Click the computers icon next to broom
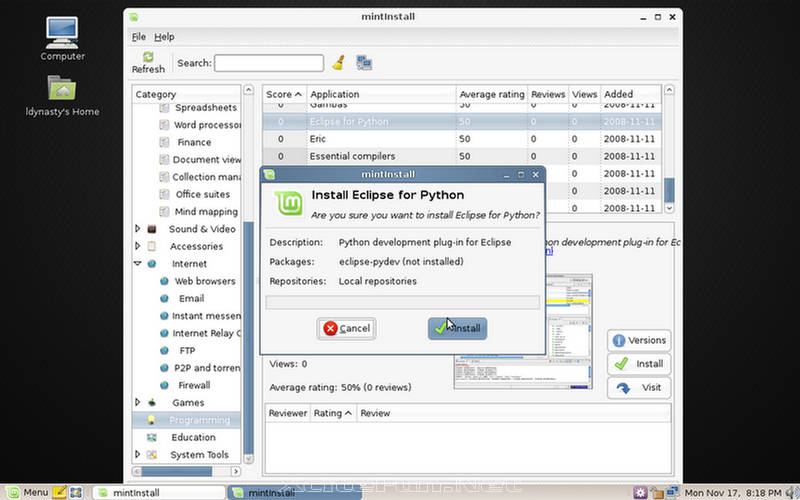Viewport: 800px width, 500px height. pos(364,63)
